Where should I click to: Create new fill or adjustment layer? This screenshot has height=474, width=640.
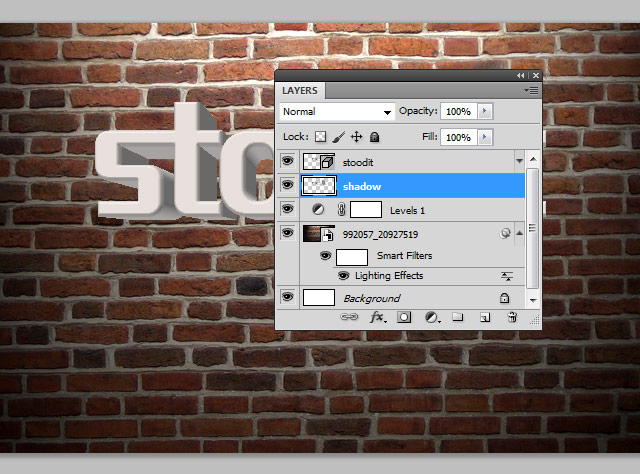pos(432,317)
